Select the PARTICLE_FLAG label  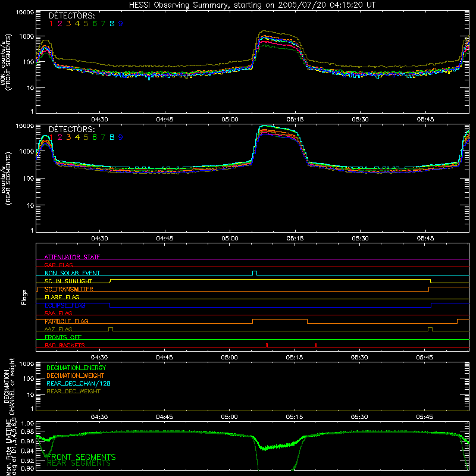pyautogui.click(x=67, y=321)
